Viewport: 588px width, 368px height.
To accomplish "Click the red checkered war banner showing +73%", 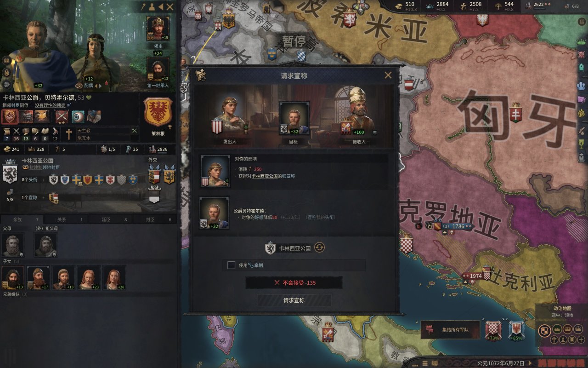I will click(x=493, y=329).
